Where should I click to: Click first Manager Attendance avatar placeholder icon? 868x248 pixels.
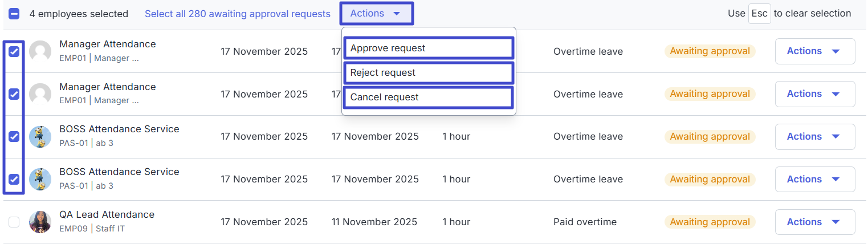coord(40,51)
